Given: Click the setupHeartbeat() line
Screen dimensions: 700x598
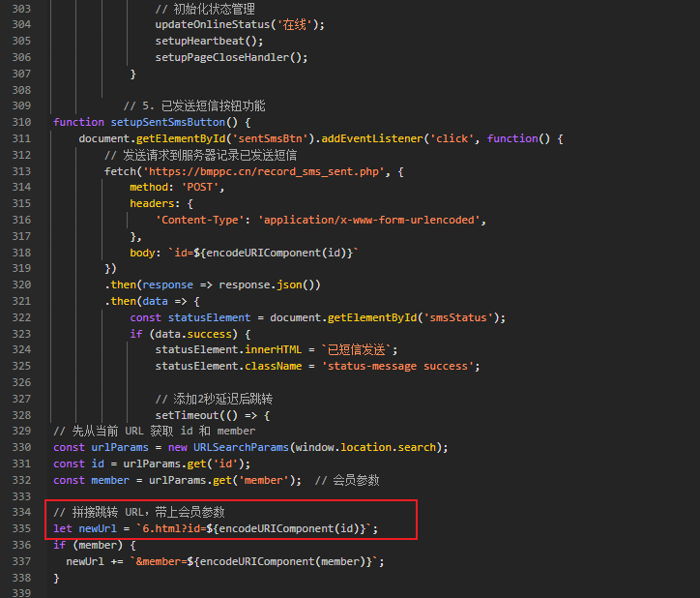Looking at the screenshot, I should pyautogui.click(x=209, y=41).
